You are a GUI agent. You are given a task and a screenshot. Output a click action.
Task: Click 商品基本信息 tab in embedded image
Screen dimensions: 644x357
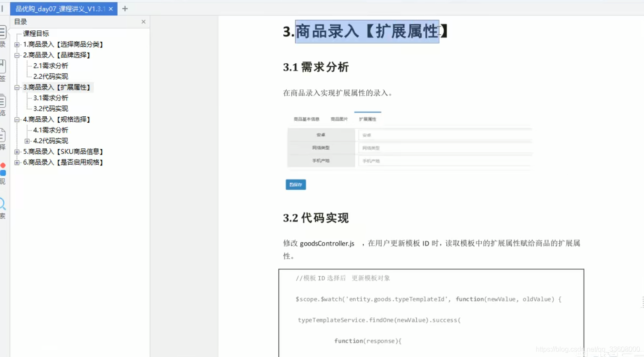(306, 119)
